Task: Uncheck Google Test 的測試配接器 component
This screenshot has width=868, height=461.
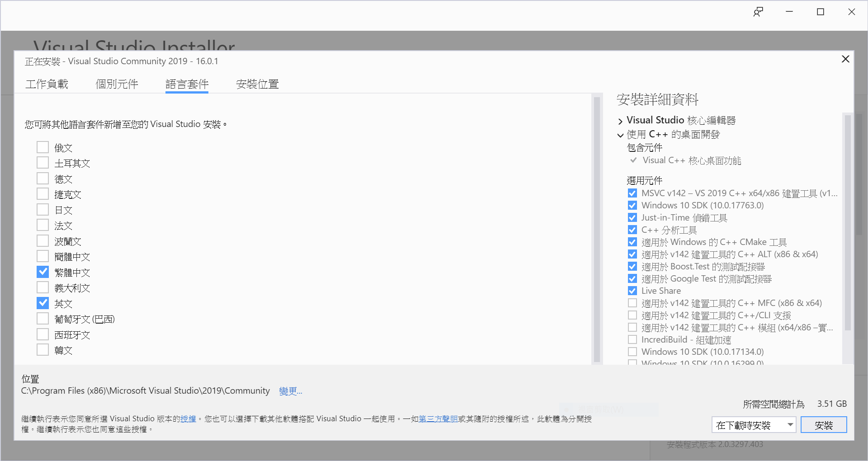Action: (x=632, y=279)
